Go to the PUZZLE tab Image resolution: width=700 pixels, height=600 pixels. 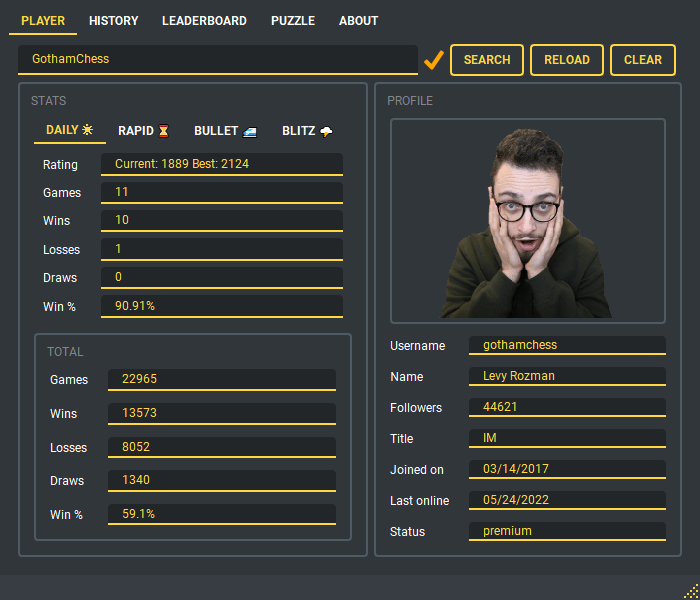[x=293, y=21]
